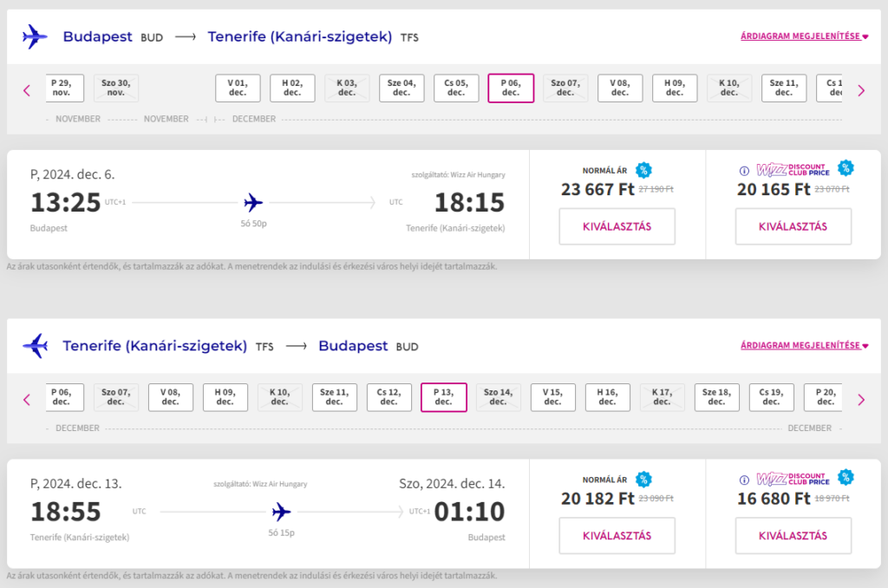888x588 pixels.
Task: Select return date V 15, dec.
Action: [552, 397]
